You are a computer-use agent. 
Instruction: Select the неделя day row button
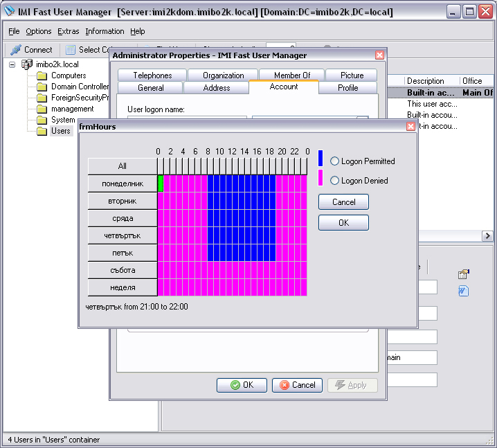click(x=123, y=287)
